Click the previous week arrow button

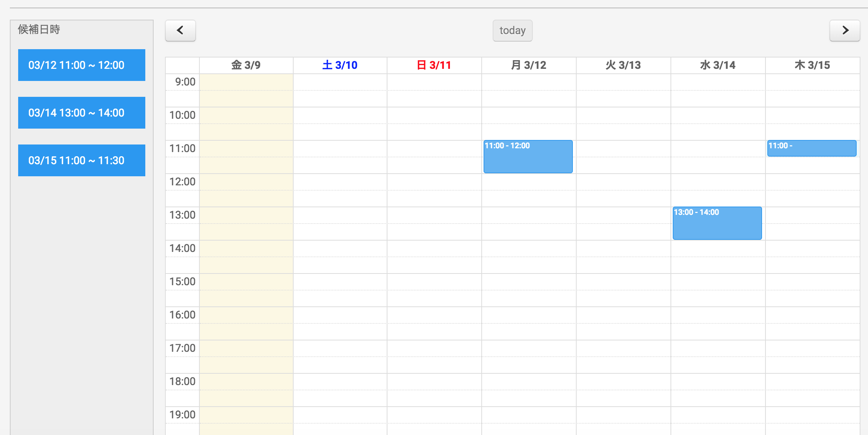coord(180,30)
